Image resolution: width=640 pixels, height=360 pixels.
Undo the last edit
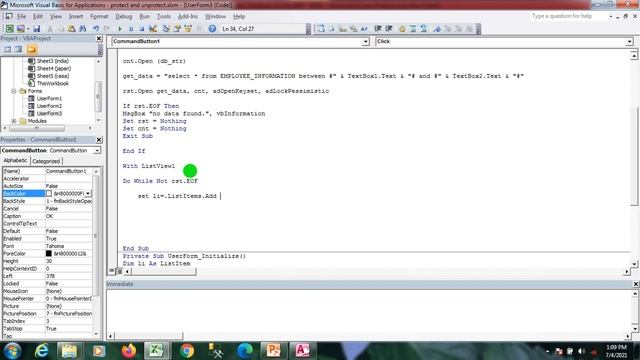[x=96, y=29]
